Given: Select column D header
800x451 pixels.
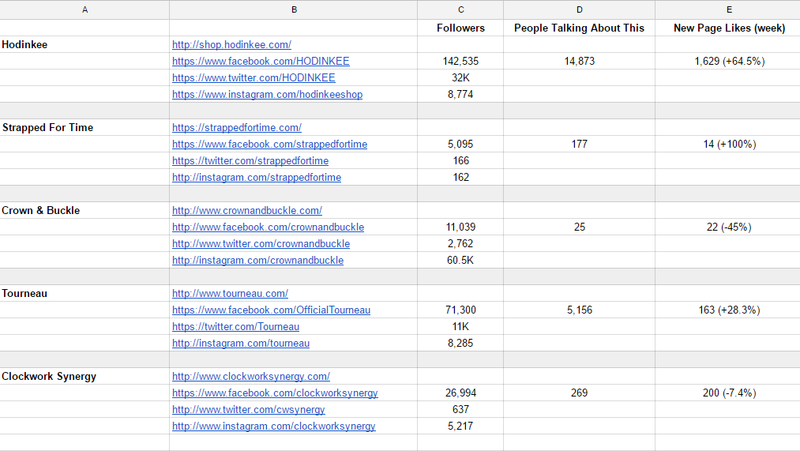Looking at the screenshot, I should pyautogui.click(x=580, y=10).
